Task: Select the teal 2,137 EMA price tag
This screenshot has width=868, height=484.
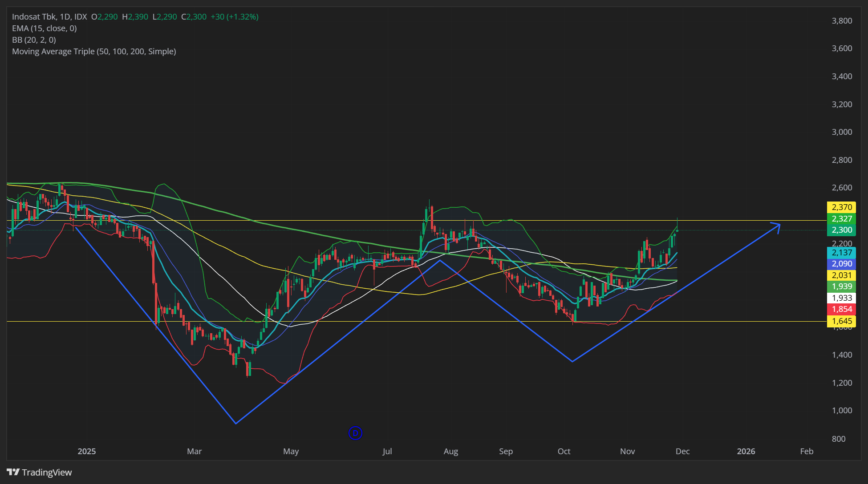Action: tap(841, 252)
